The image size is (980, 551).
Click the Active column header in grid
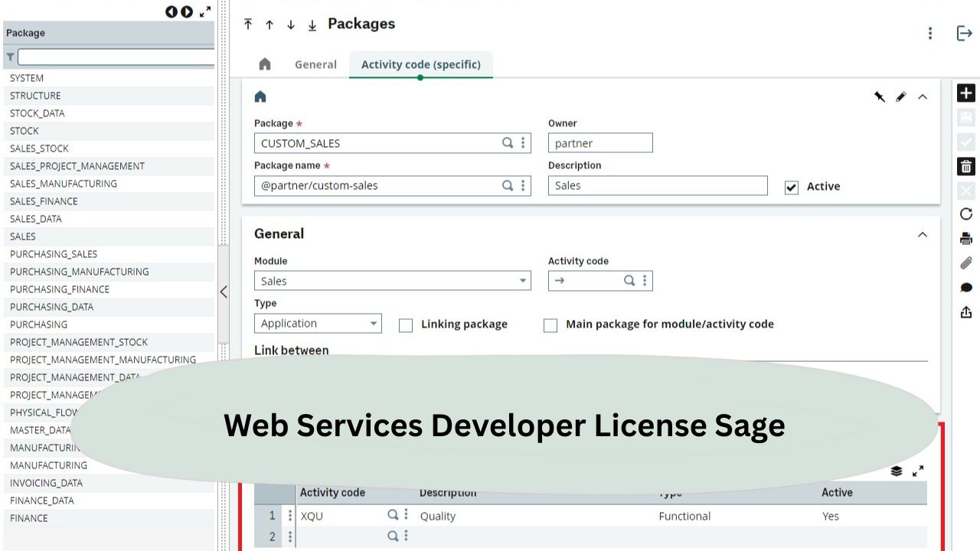pos(837,493)
